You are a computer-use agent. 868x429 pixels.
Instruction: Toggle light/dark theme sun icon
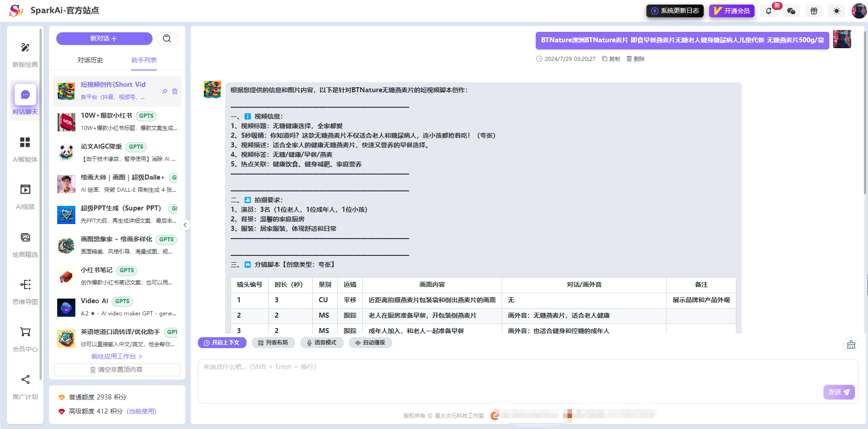[837, 11]
